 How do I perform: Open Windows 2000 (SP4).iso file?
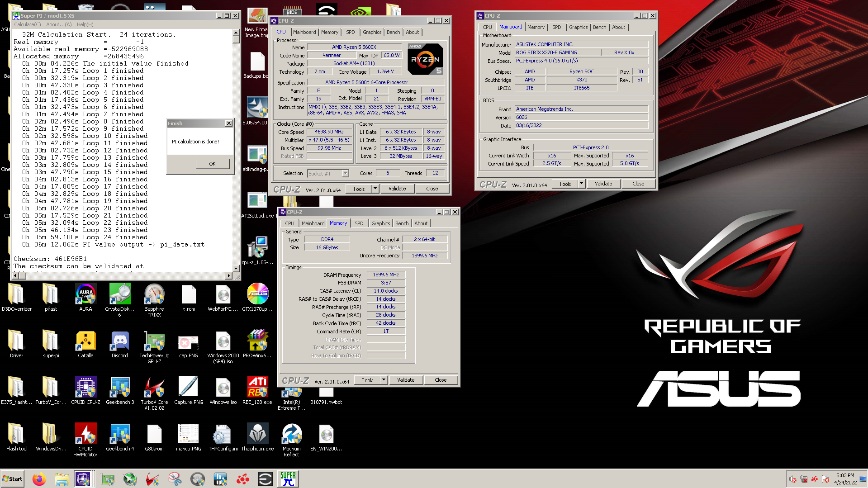point(223,347)
